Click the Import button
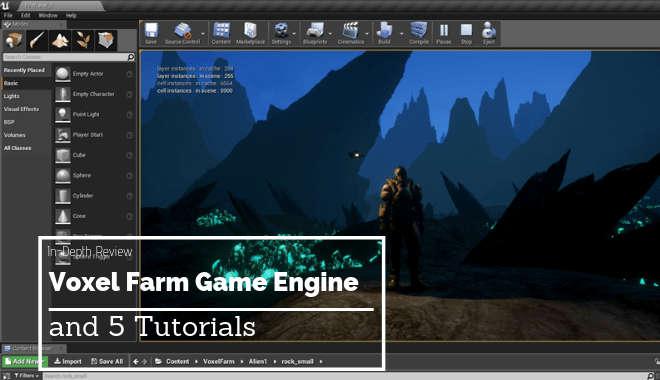Image resolution: width=660 pixels, height=380 pixels. point(68,361)
